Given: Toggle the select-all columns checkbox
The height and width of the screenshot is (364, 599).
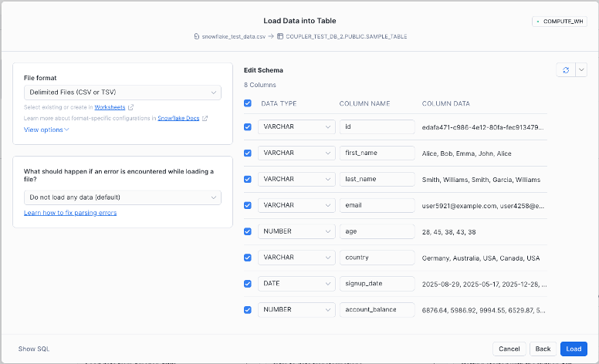Looking at the screenshot, I should click(248, 103).
